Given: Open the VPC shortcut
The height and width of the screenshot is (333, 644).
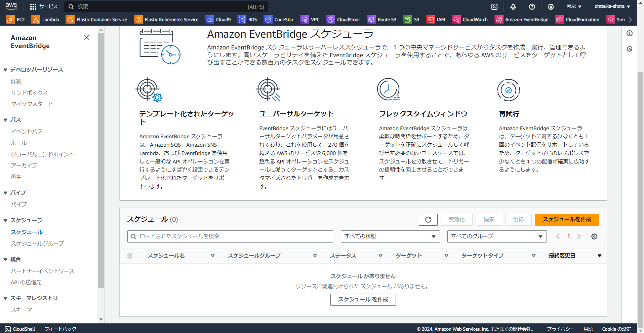Looking at the screenshot, I should (310, 20).
